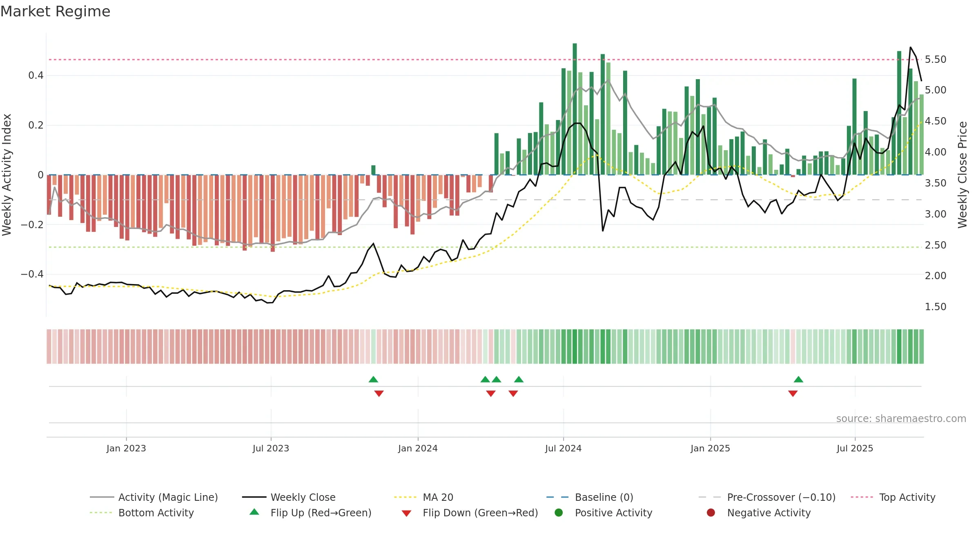Click the Weekly Activity Index axis title
This screenshot has width=980, height=551.
click(x=7, y=175)
